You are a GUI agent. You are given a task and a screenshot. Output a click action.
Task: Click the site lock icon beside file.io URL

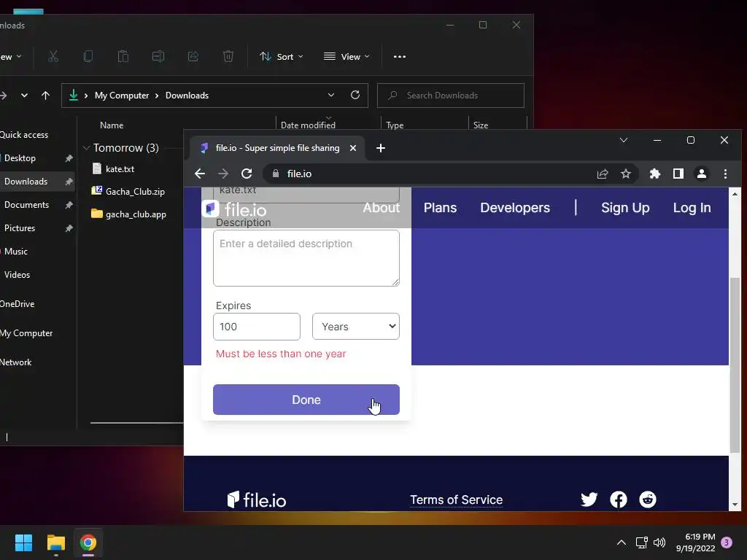click(275, 174)
